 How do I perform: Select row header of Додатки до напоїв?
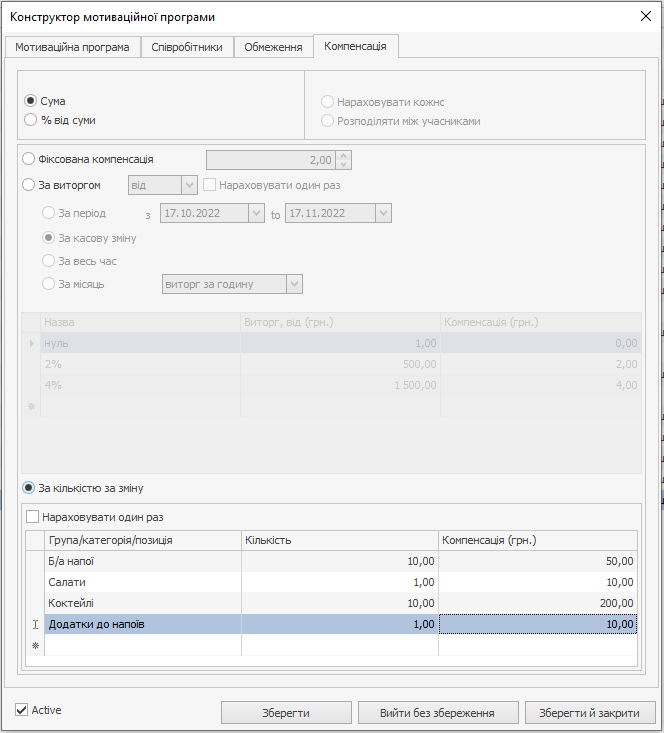(x=35, y=624)
